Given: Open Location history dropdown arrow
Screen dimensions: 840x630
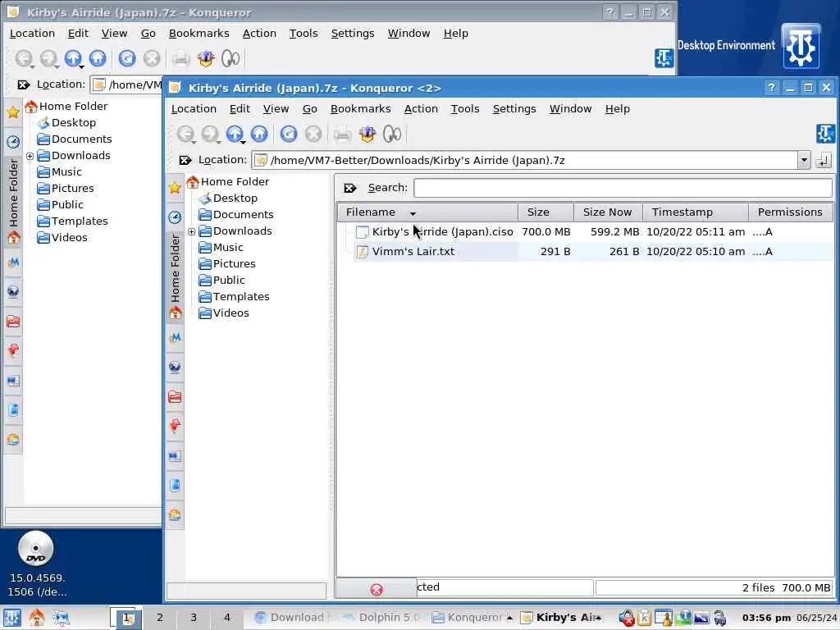Looking at the screenshot, I should pyautogui.click(x=804, y=160).
